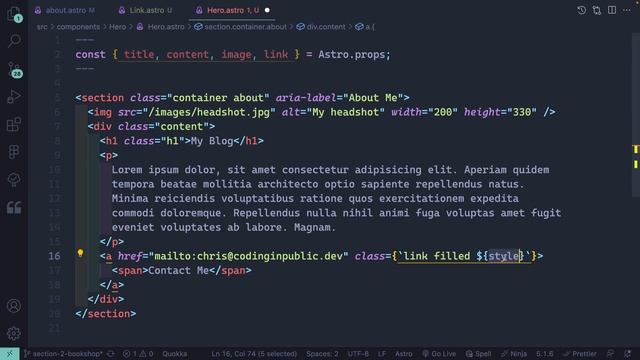Click the synchronize changes icon in status bar
Image resolution: width=640 pixels, height=360 pixels.
click(x=111, y=354)
